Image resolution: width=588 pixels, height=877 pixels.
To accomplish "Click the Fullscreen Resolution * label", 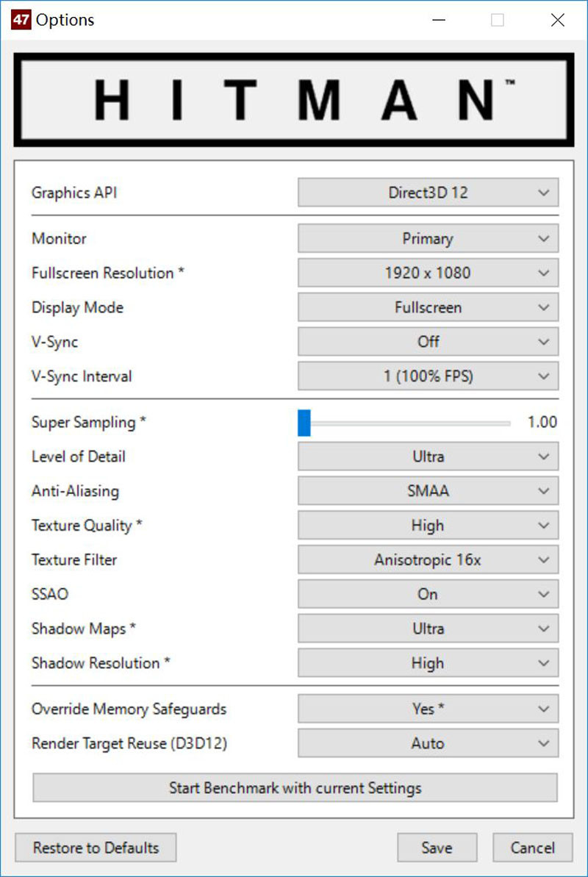I will pyautogui.click(x=108, y=273).
